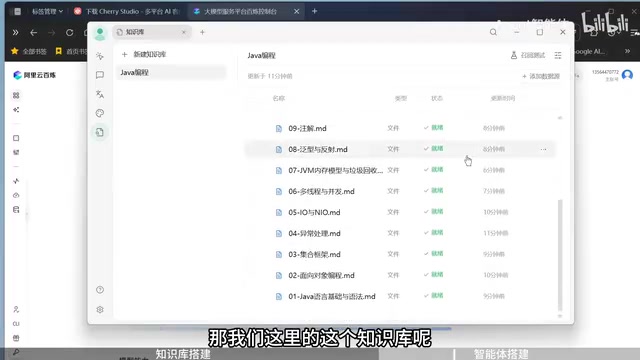
Task: Click the sparkle icon in 阿里云百炼 sidebar
Action: tap(16, 110)
